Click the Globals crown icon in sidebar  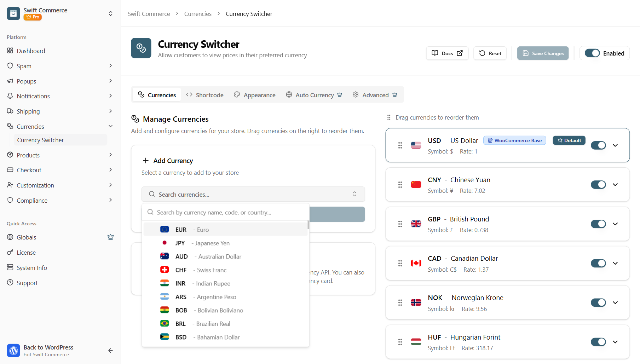point(110,237)
